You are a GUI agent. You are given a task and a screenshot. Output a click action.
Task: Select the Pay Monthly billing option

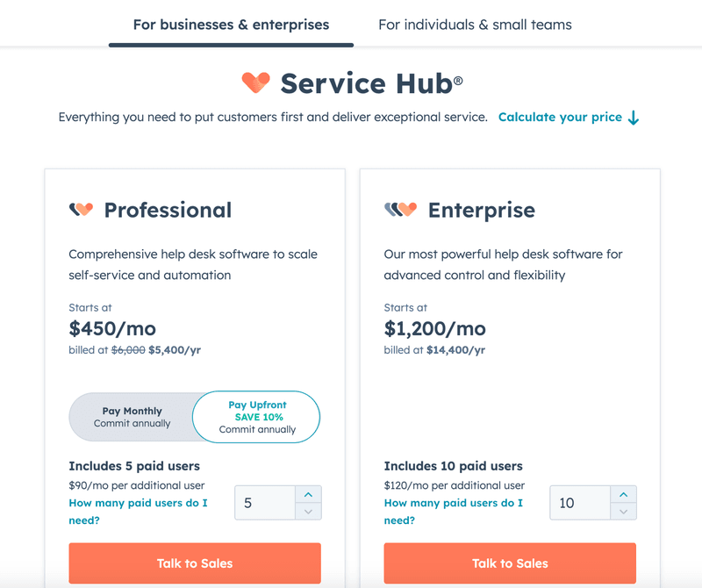click(x=132, y=416)
